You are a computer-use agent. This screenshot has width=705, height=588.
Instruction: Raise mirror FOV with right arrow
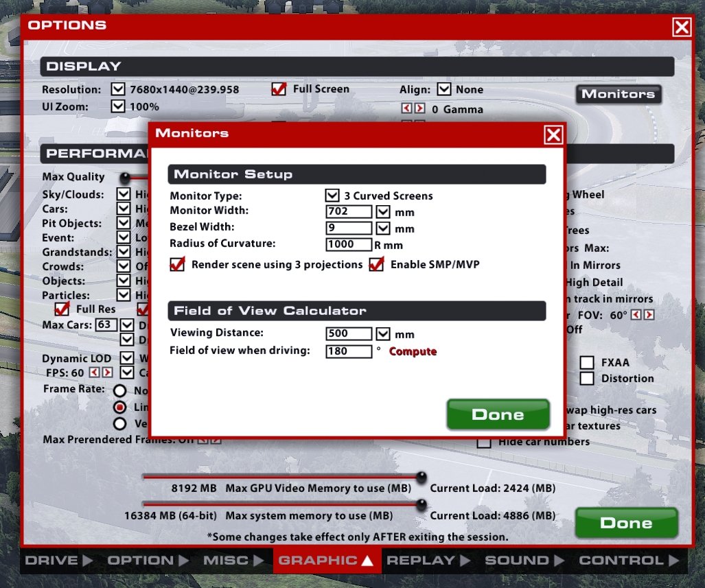coord(649,315)
